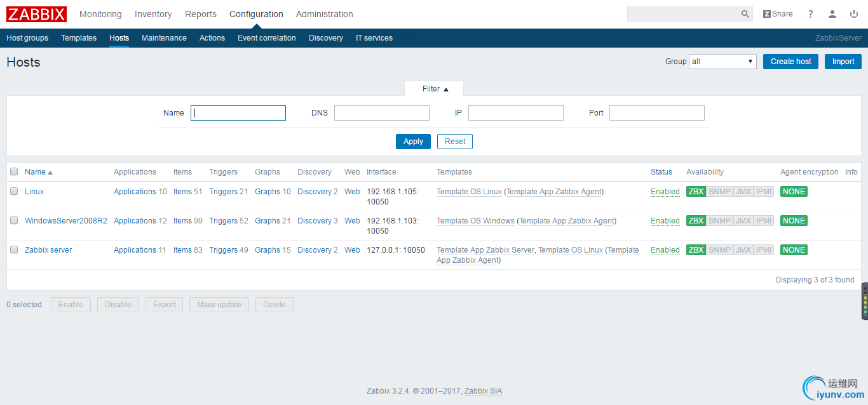Switch to the IT services tab
Viewport: 868px width, 405px height.
374,38
